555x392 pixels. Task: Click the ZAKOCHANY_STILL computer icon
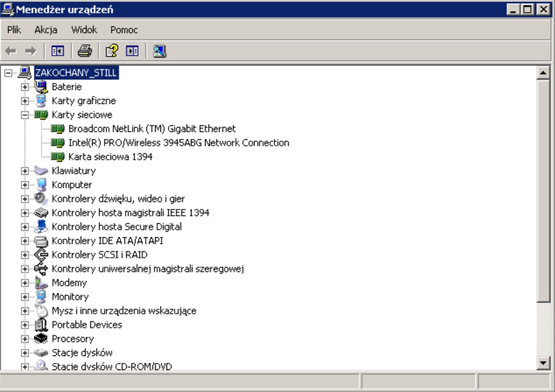point(25,72)
